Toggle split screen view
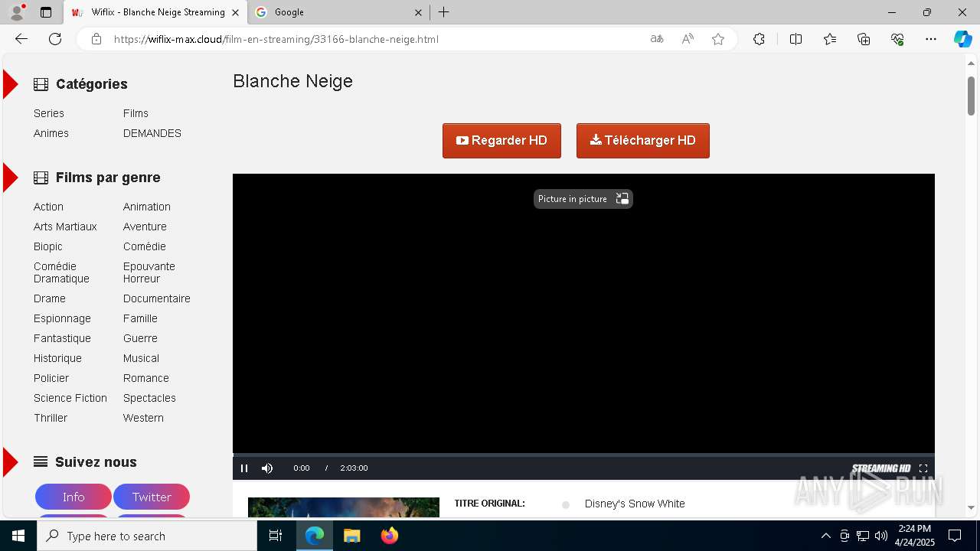This screenshot has width=980, height=551. (x=795, y=39)
